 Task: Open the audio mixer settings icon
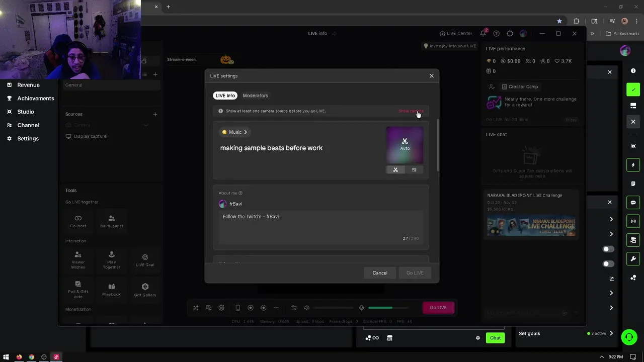[x=294, y=308]
